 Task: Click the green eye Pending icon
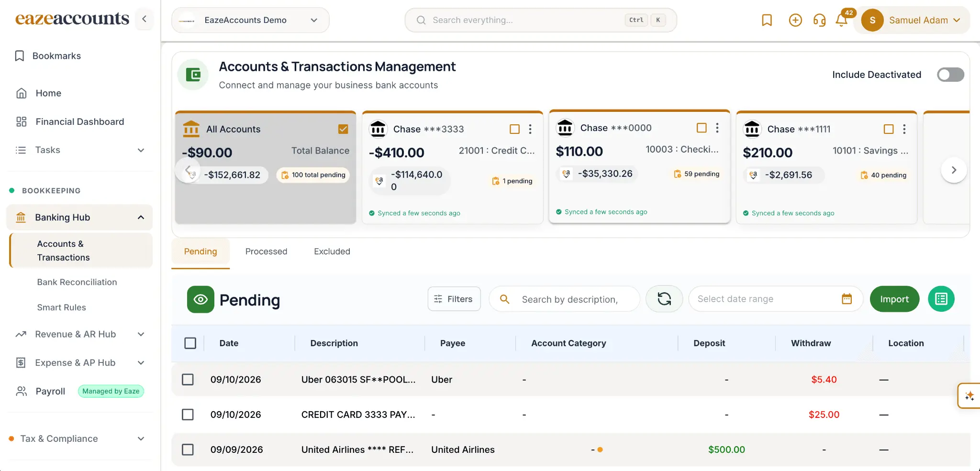pos(200,299)
